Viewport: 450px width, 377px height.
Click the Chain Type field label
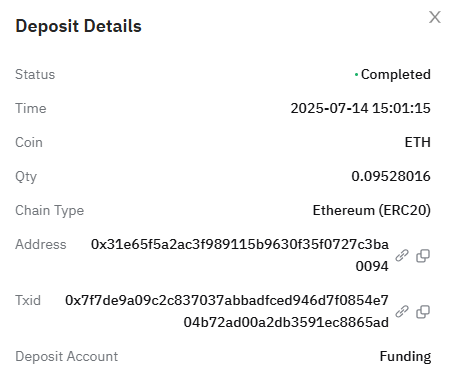50,210
